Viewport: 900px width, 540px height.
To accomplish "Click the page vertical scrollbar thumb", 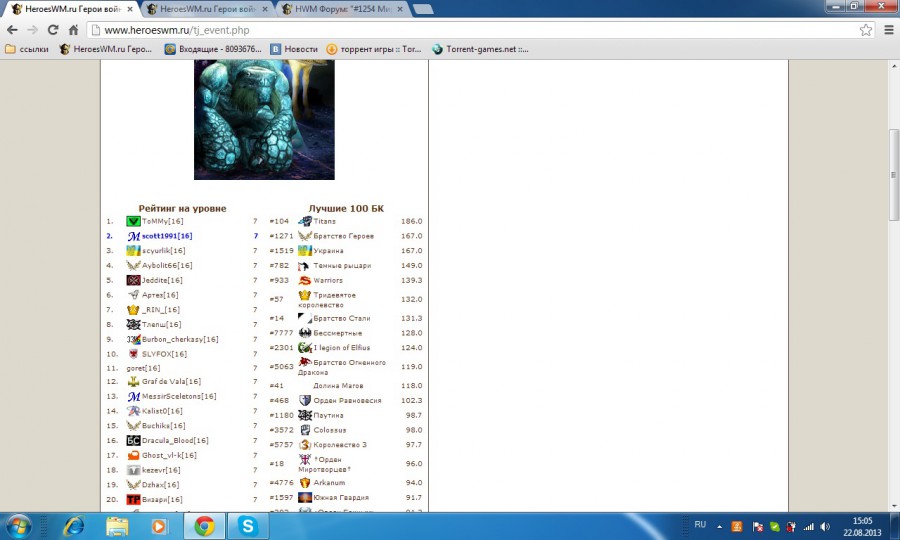I will pos(894,174).
